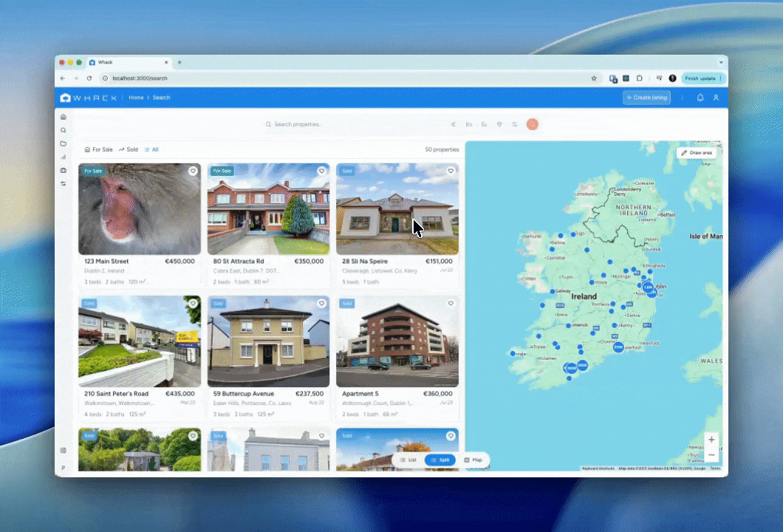Open the location pin filter
This screenshot has width=783, height=532.
pos(499,124)
